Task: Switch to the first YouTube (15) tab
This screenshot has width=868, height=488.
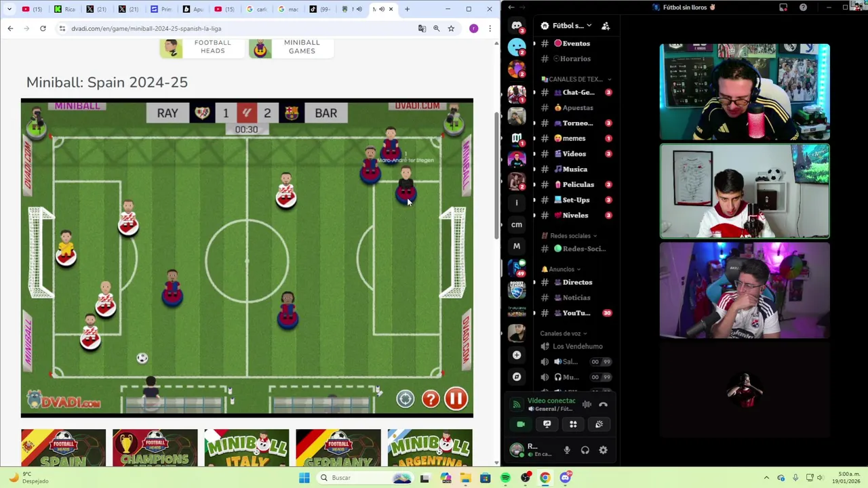Action: (x=32, y=9)
